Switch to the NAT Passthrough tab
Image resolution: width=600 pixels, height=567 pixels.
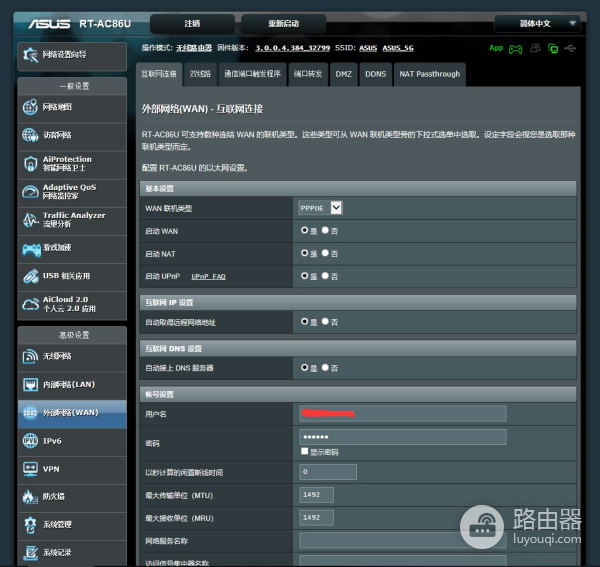click(430, 74)
